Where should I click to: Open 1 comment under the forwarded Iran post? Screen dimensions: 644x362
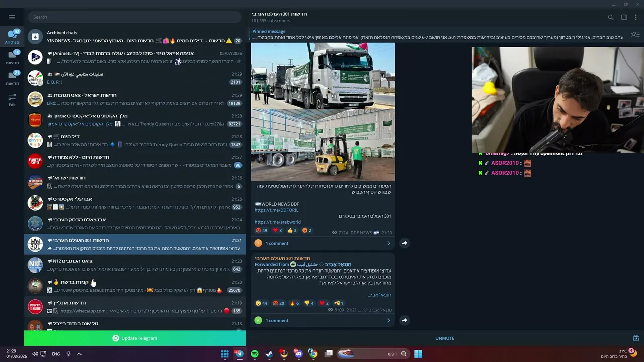[x=323, y=320]
